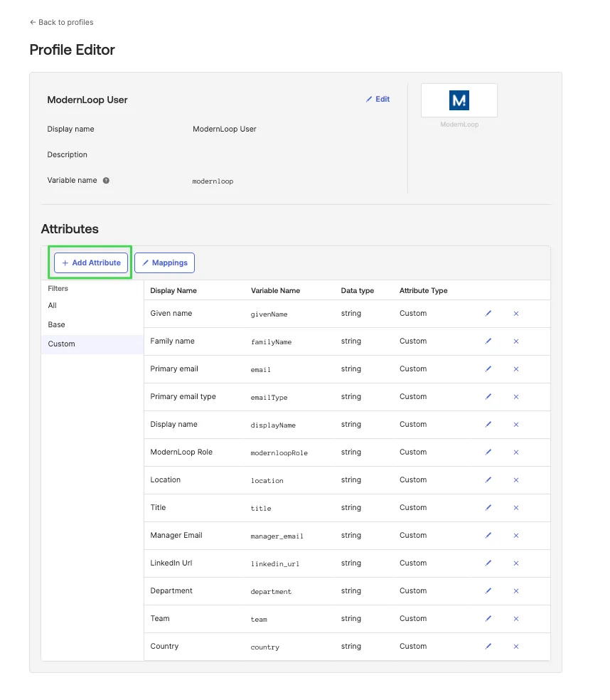Edit the ModernLoop Role attribute

[x=488, y=452]
